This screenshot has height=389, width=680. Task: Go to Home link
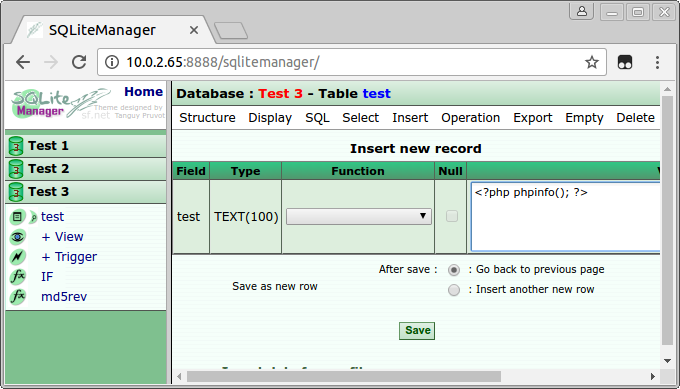144,92
